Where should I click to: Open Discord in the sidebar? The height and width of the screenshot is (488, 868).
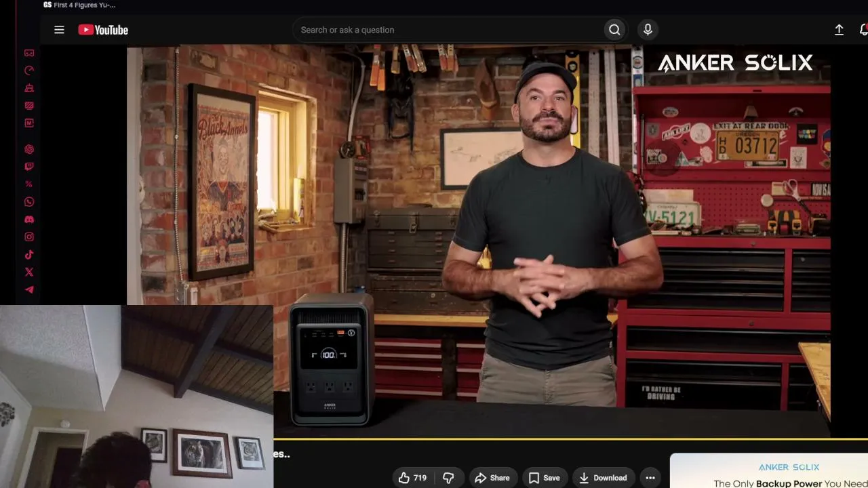coord(29,220)
